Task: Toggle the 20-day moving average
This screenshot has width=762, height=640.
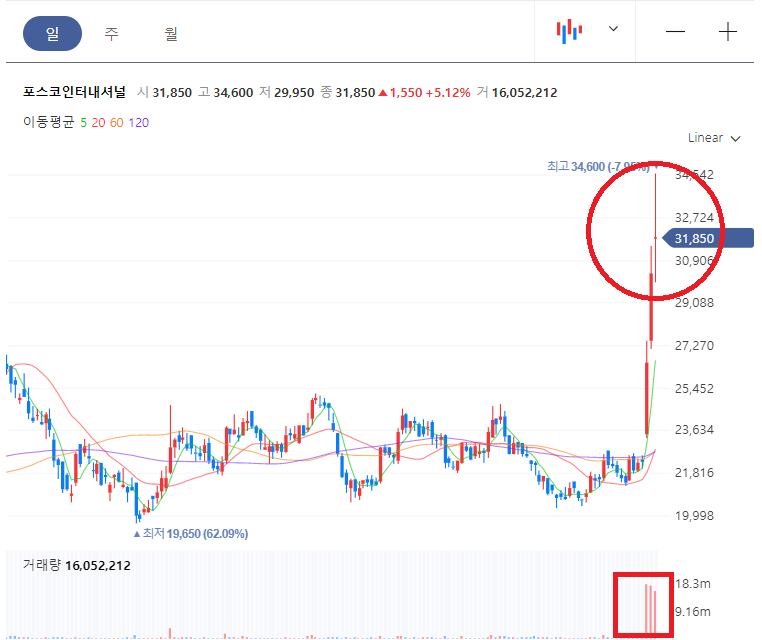Action: (x=98, y=122)
